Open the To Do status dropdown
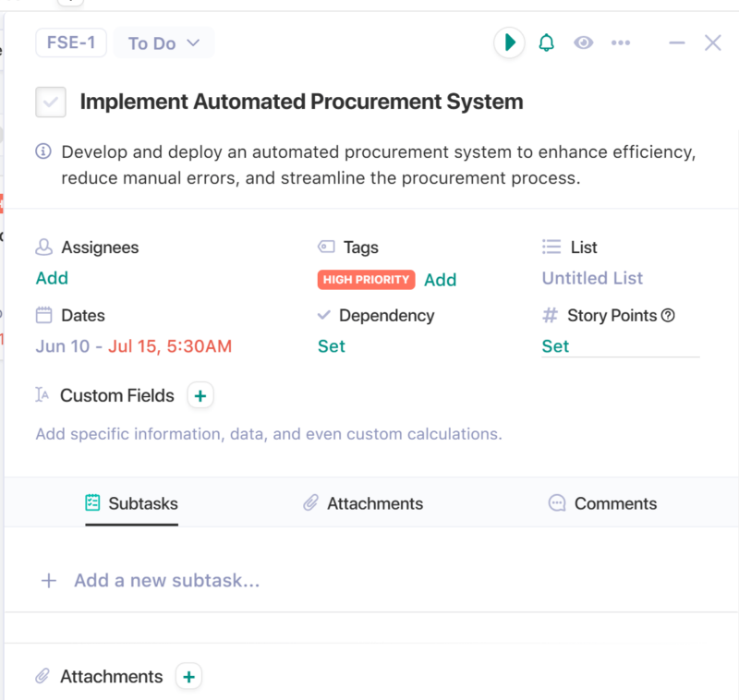 [x=164, y=42]
